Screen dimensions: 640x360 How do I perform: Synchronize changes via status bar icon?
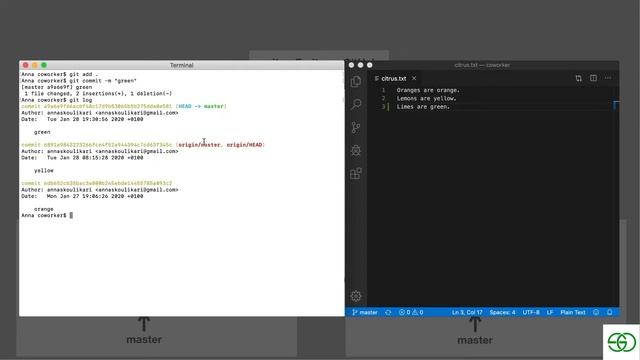point(388,312)
